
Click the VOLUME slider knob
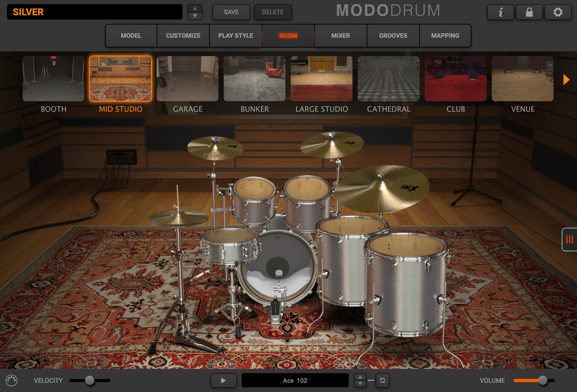pyautogui.click(x=542, y=380)
